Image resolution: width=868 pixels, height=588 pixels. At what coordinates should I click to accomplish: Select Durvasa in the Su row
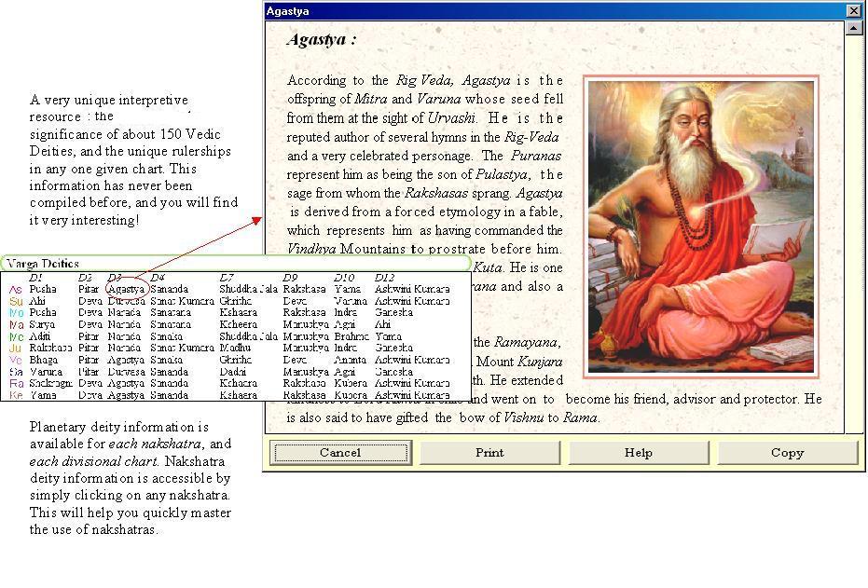[x=126, y=301]
